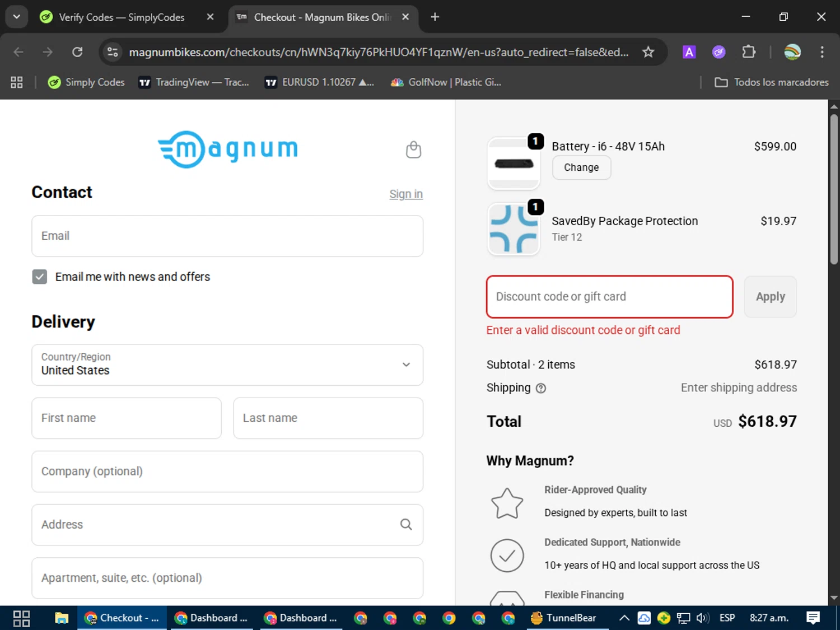Open Chrome's three-dot menu
Screen dimensions: 840x630
pyautogui.click(x=822, y=52)
